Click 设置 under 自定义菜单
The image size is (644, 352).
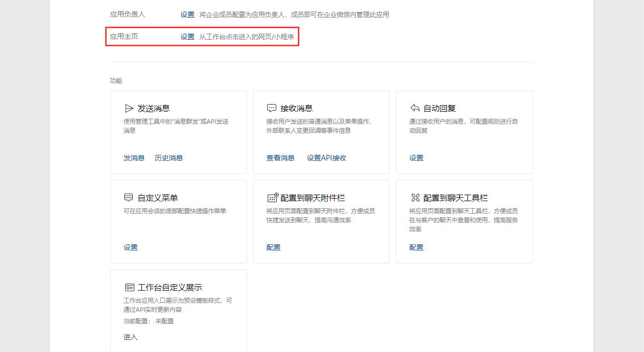point(130,247)
